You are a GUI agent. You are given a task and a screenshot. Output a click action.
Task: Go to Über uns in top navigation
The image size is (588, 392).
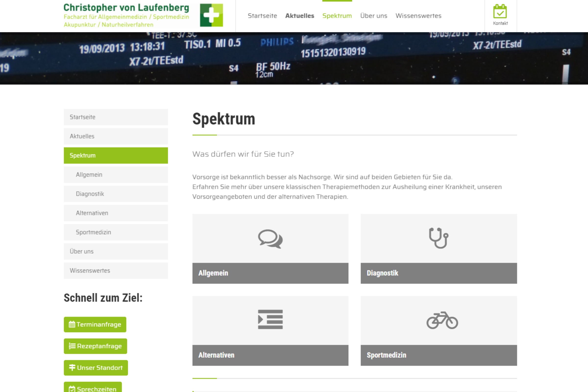pos(373,16)
